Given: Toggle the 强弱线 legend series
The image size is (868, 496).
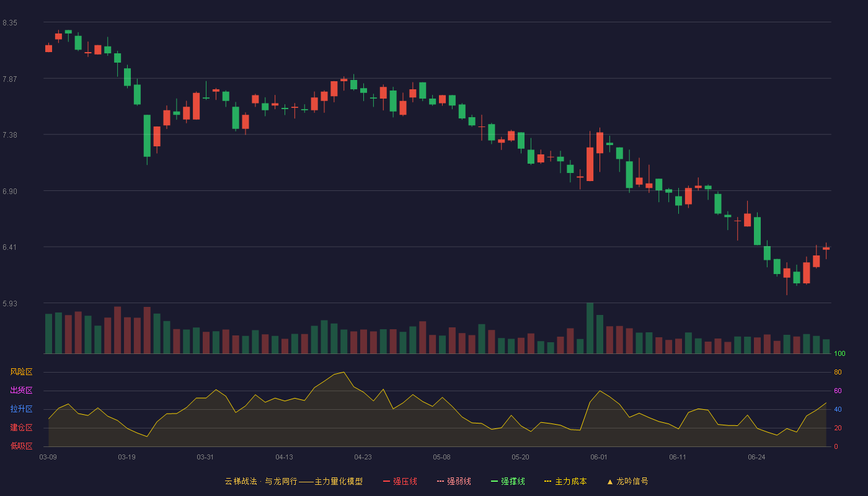Looking at the screenshot, I should coord(454,481).
